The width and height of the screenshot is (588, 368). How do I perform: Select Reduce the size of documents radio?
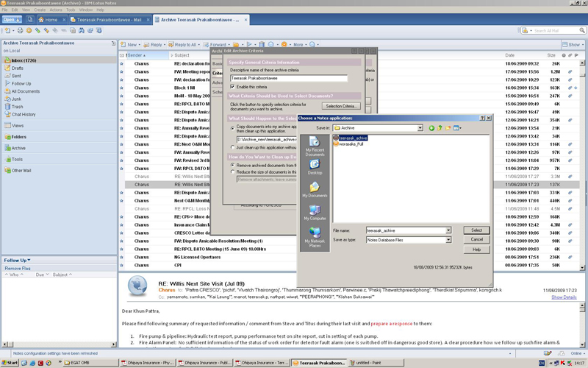click(232, 171)
